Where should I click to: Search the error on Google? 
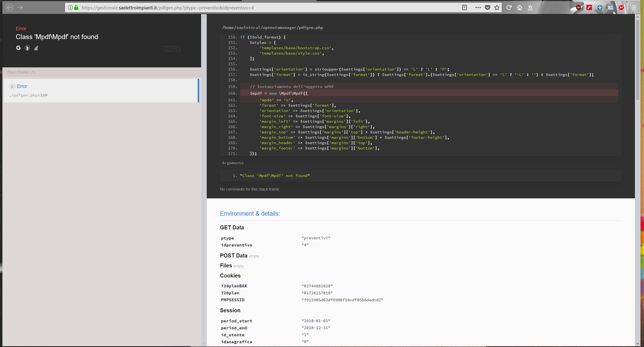click(x=18, y=48)
